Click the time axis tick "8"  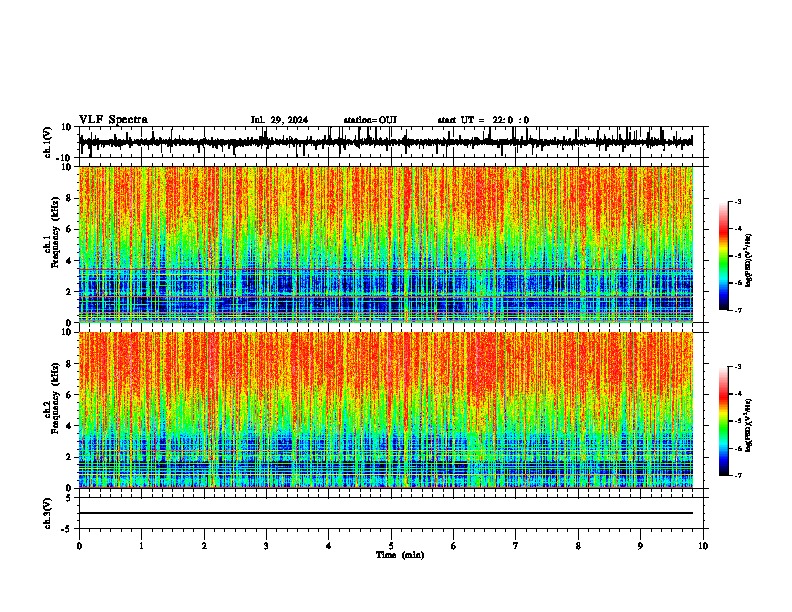578,546
